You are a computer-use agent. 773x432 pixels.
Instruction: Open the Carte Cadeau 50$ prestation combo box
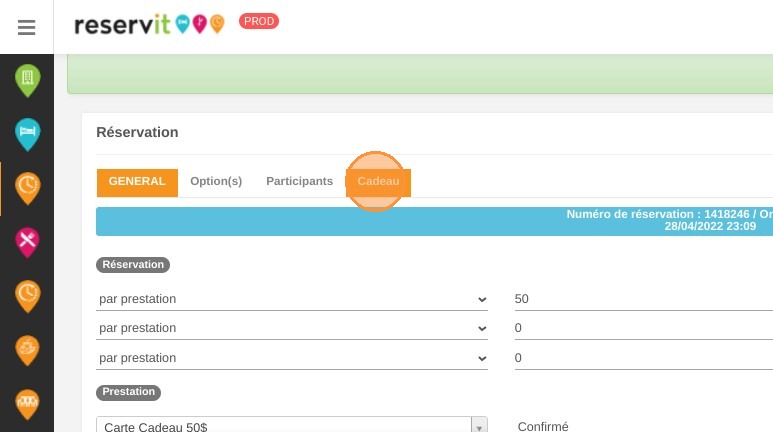292,426
